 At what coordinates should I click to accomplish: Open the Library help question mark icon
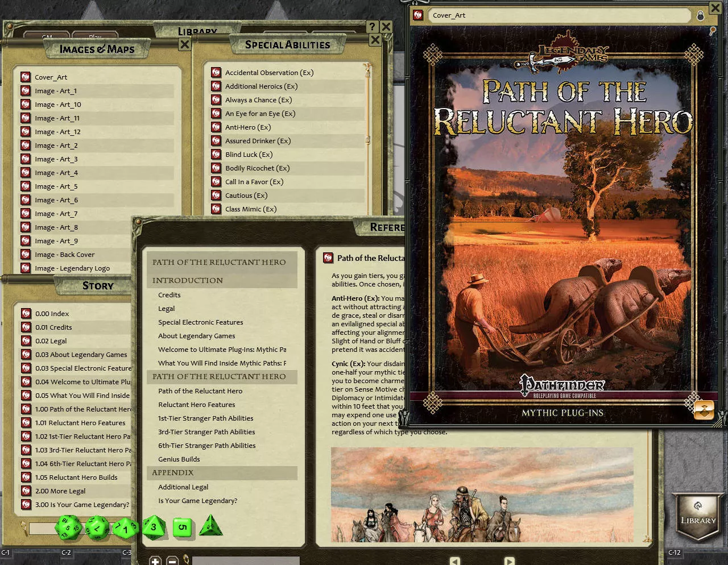[x=373, y=26]
